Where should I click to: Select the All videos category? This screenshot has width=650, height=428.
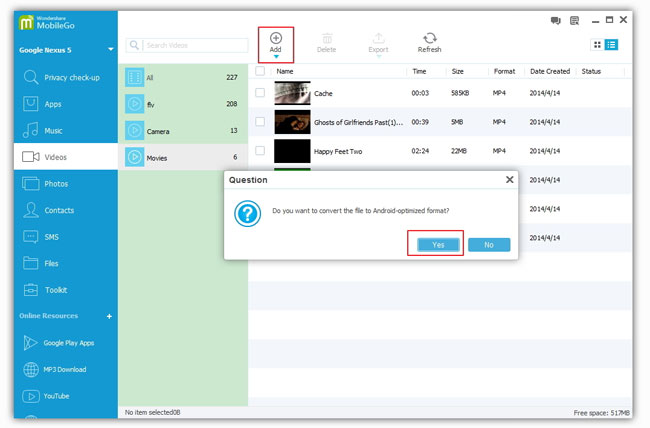coord(183,78)
